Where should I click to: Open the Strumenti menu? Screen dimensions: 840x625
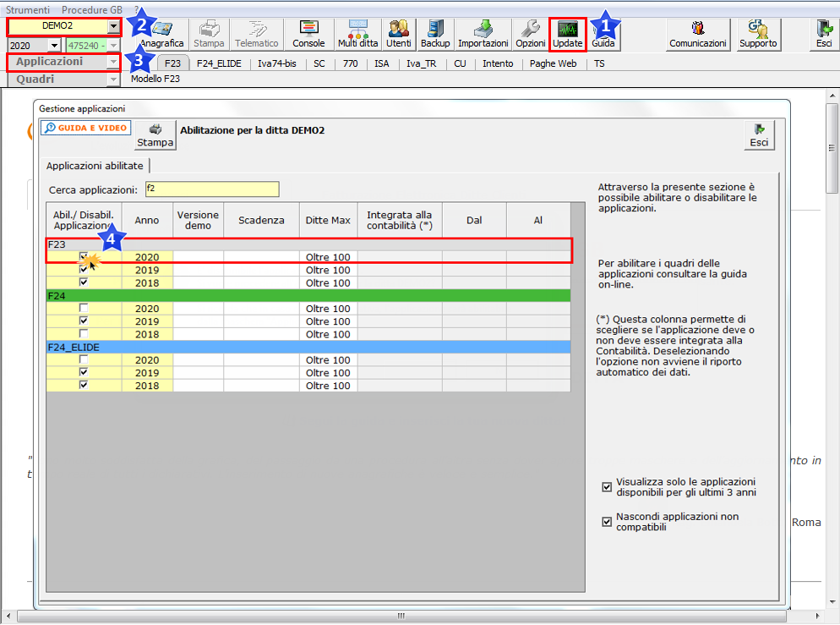(28, 8)
